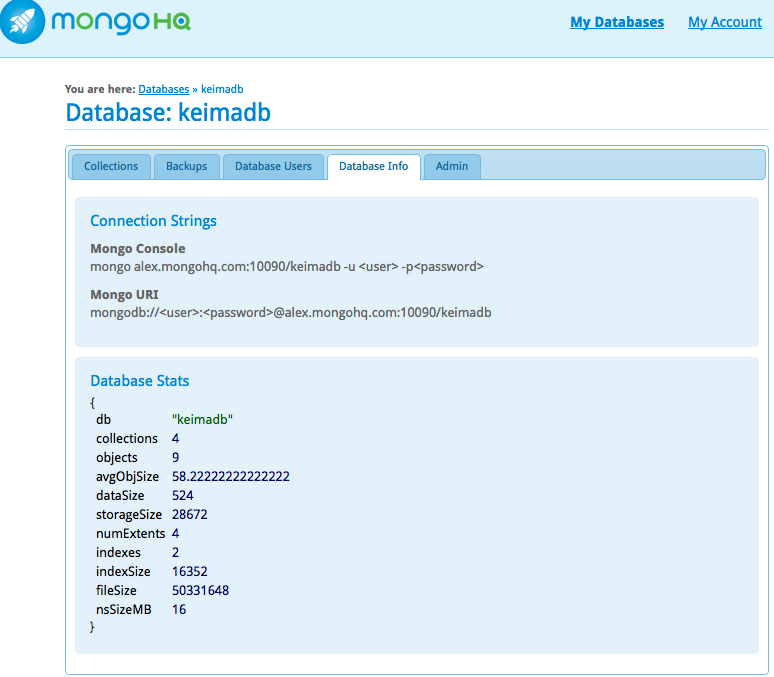Viewport: 774px width, 677px height.
Task: Click the indexes stat key
Action: (x=118, y=553)
